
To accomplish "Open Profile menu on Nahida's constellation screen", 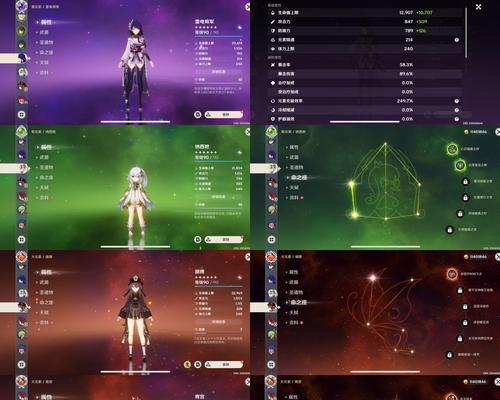I will click(294, 197).
